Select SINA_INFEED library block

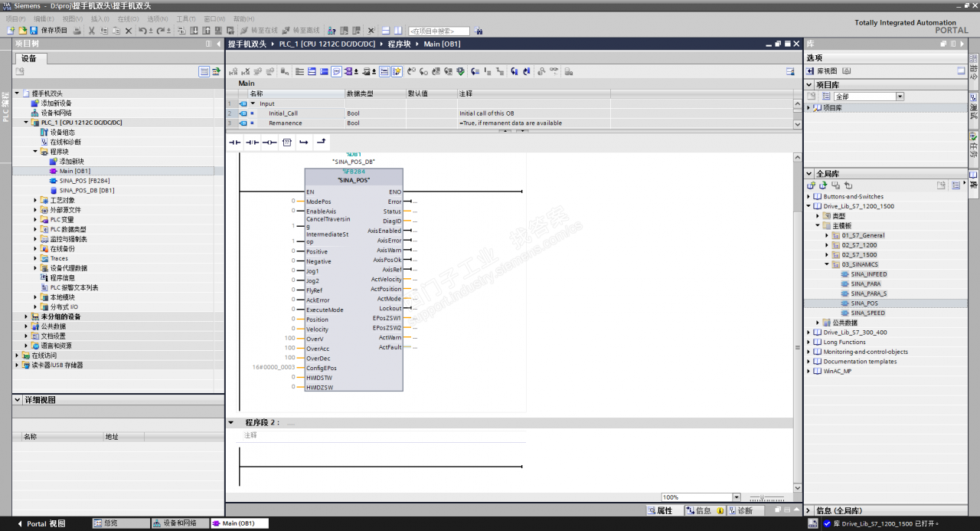point(869,274)
